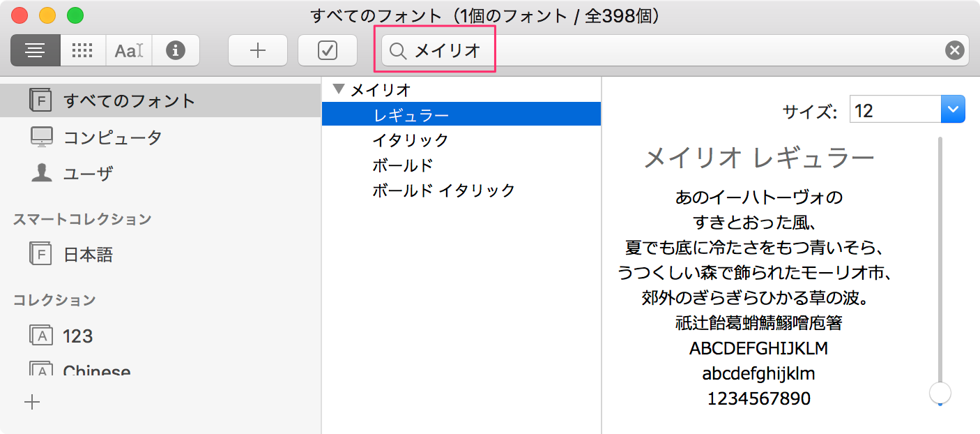Click the 123 collection icon
This screenshot has height=434, width=980.
click(x=41, y=336)
